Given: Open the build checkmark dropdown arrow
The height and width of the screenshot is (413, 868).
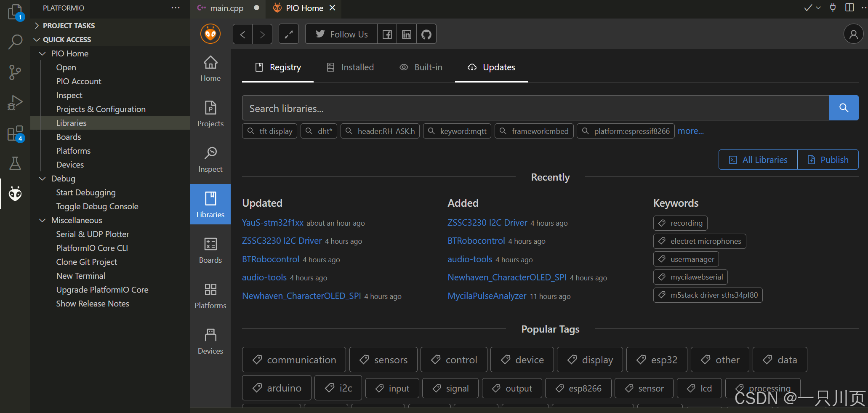Looking at the screenshot, I should (x=818, y=8).
